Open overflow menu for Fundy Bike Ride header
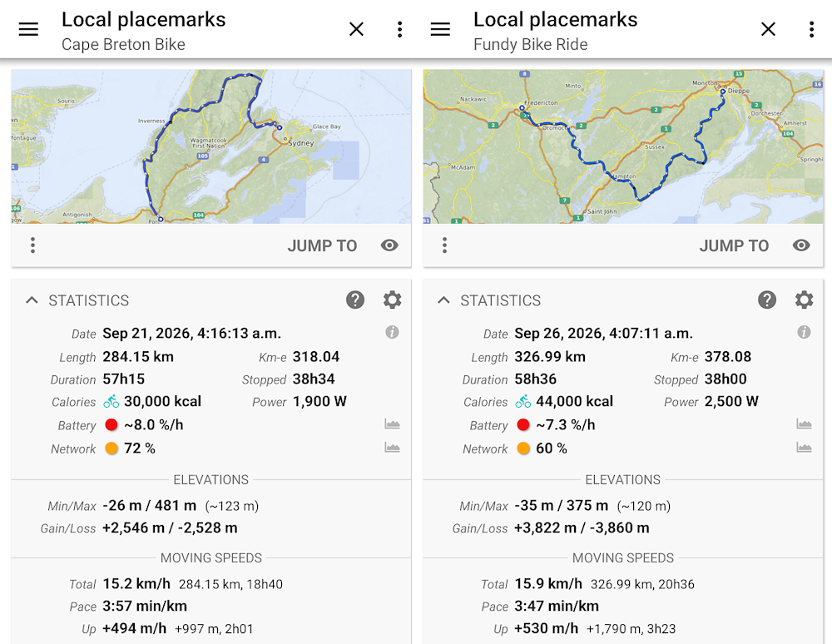This screenshot has height=644, width=832. pyautogui.click(x=812, y=29)
